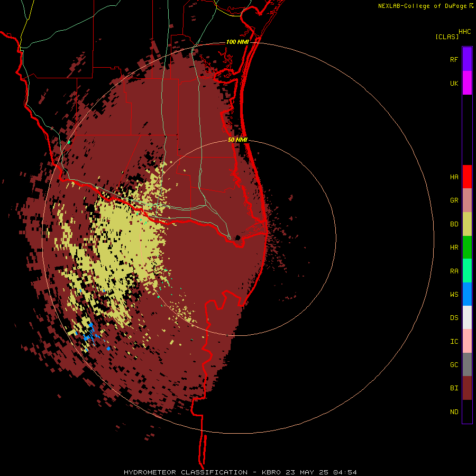Click the '[CLAS]' units label

pos(447,37)
